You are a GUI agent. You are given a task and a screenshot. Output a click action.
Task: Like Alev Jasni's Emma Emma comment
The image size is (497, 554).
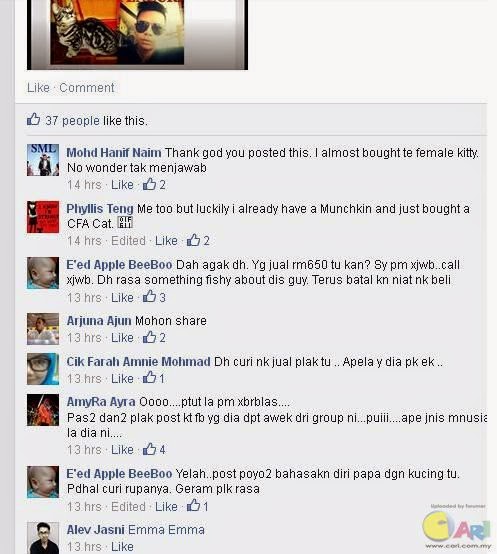click(122, 546)
